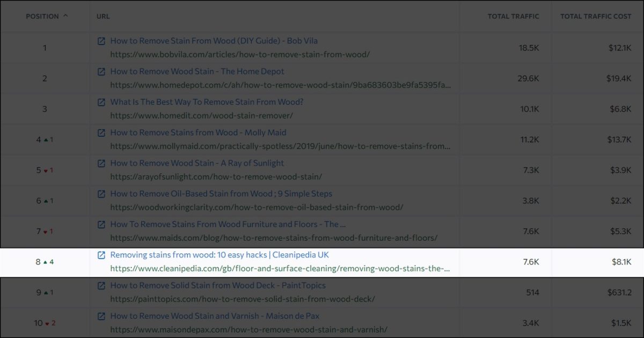
Task: Click the URL column header
Action: coord(102,16)
